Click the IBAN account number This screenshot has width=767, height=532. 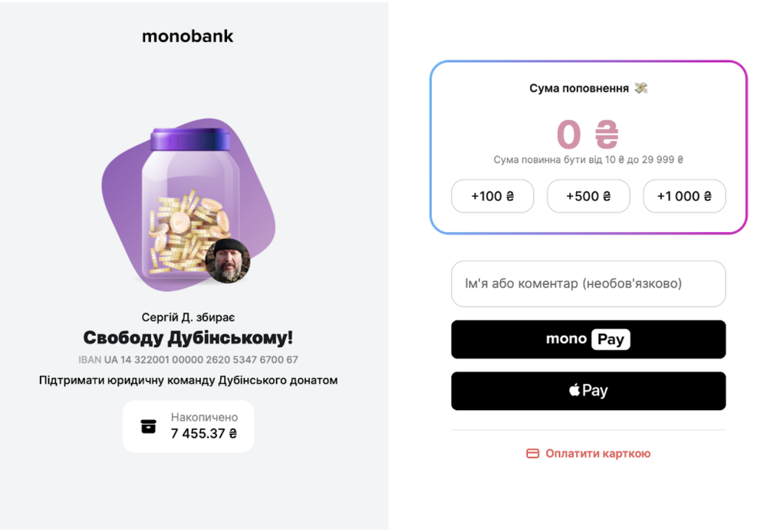pos(201,360)
